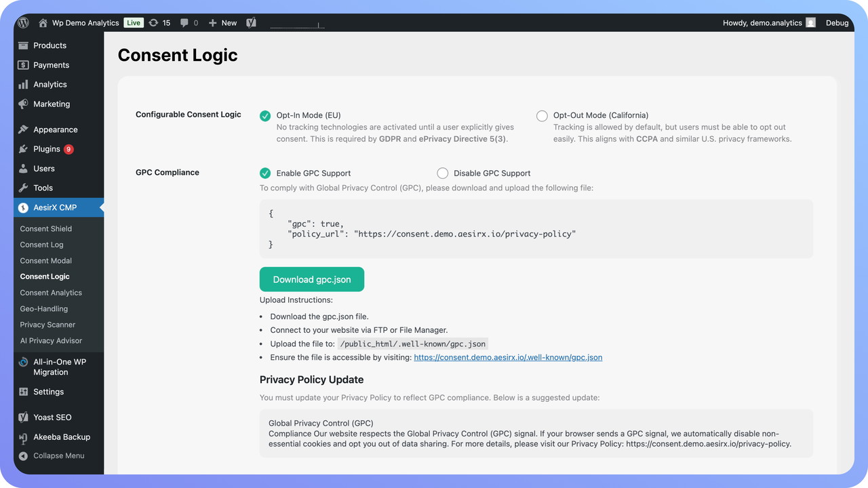This screenshot has height=488, width=868.
Task: Open Consent Log submenu item
Action: (41, 245)
